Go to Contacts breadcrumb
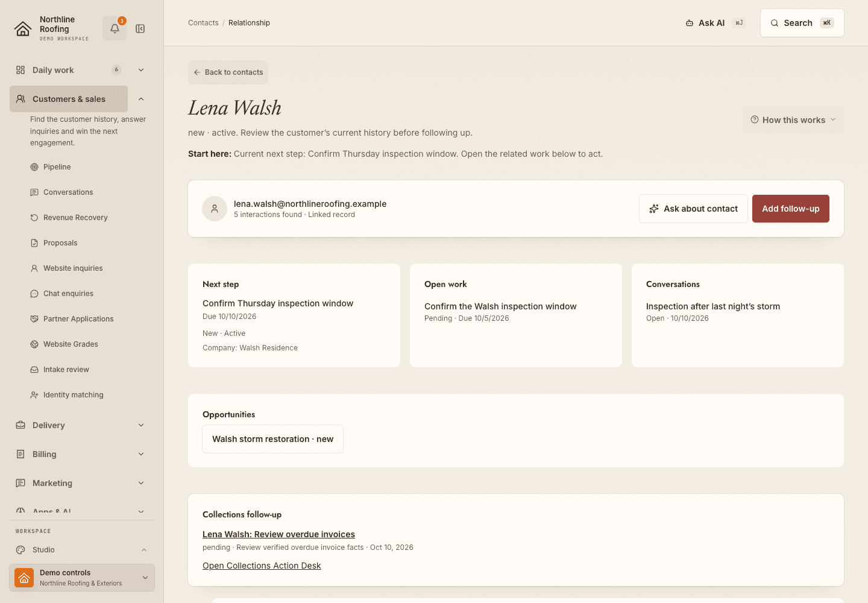The width and height of the screenshot is (868, 603). (x=203, y=23)
